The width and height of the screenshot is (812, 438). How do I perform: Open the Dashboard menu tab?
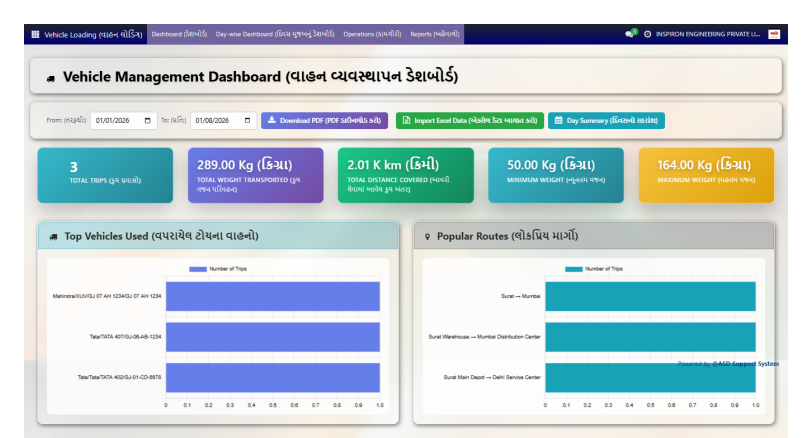(x=179, y=34)
